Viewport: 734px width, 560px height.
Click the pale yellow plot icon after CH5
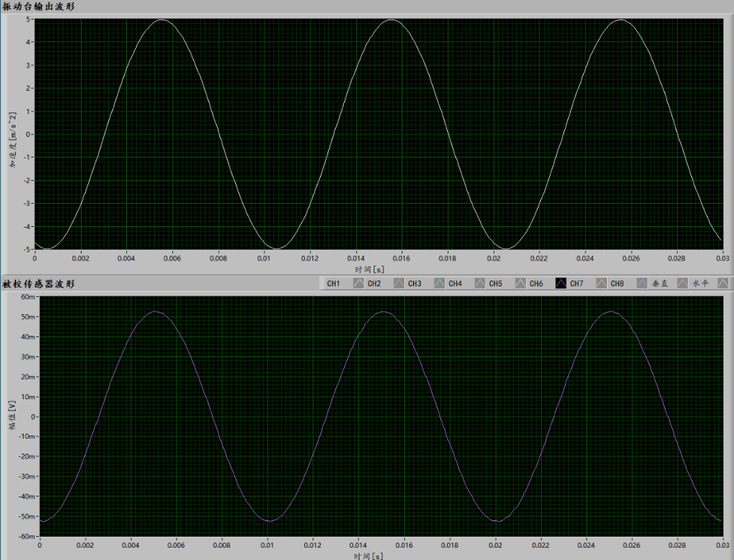pos(520,283)
